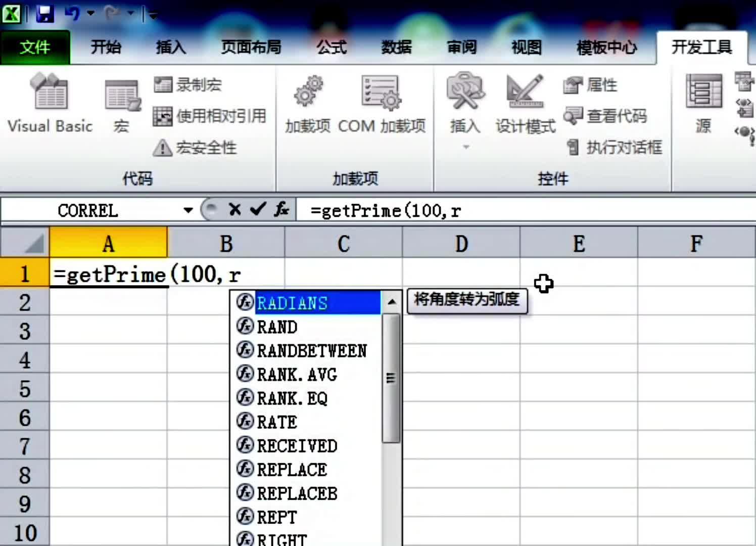This screenshot has height=546, width=756.
Task: Select RAND from the function suggestion list
Action: (277, 327)
